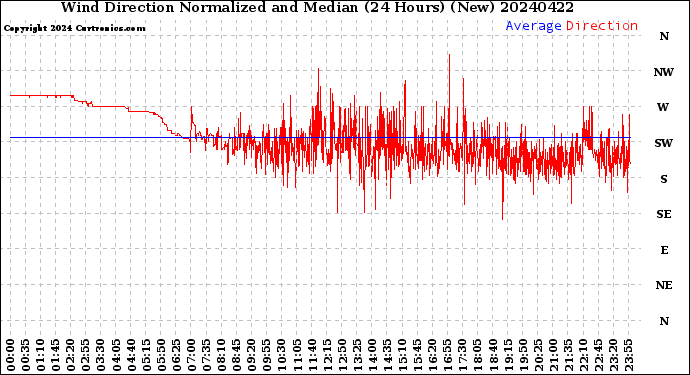This screenshot has height=375, width=690.
Task: Select the 'SE' direction axis label
Action: (664, 214)
